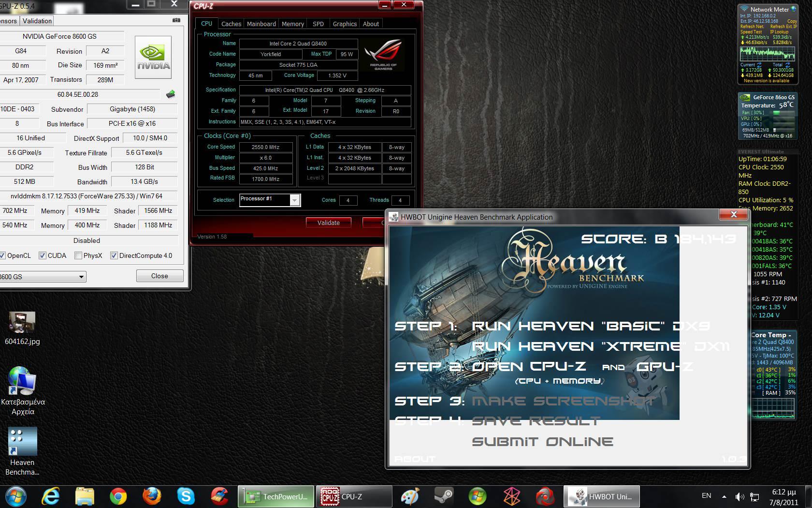Open the Zune icon in the taskbar
Viewport: 812px width, 508px height.
tap(511, 496)
